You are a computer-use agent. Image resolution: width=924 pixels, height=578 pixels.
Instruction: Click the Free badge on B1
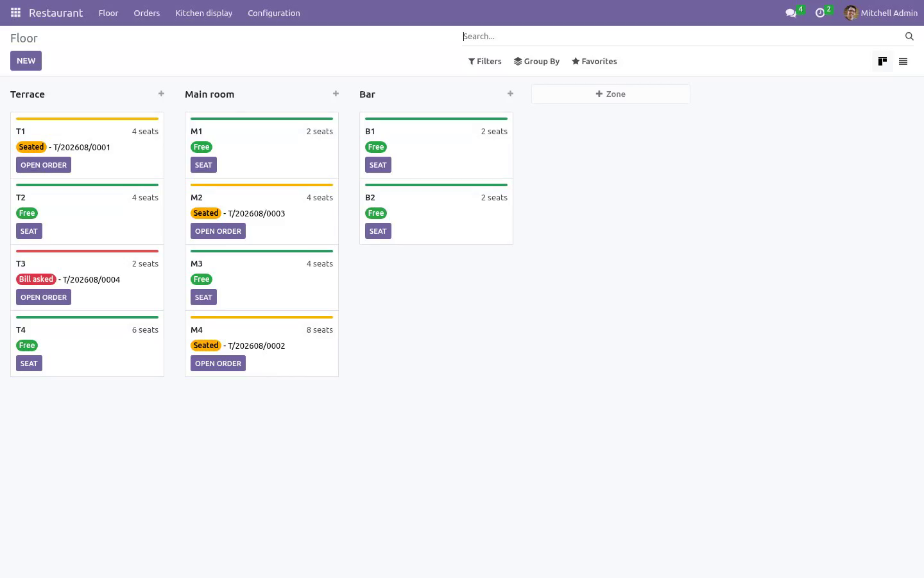tap(376, 147)
